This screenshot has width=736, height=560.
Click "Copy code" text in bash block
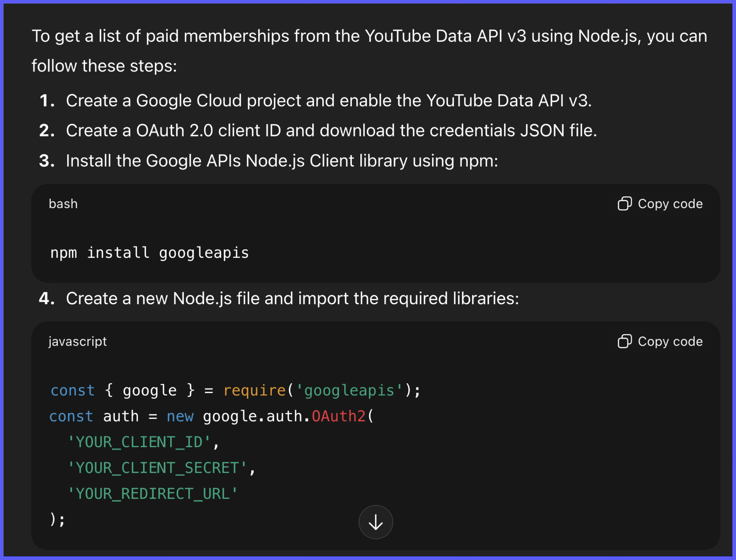670,203
